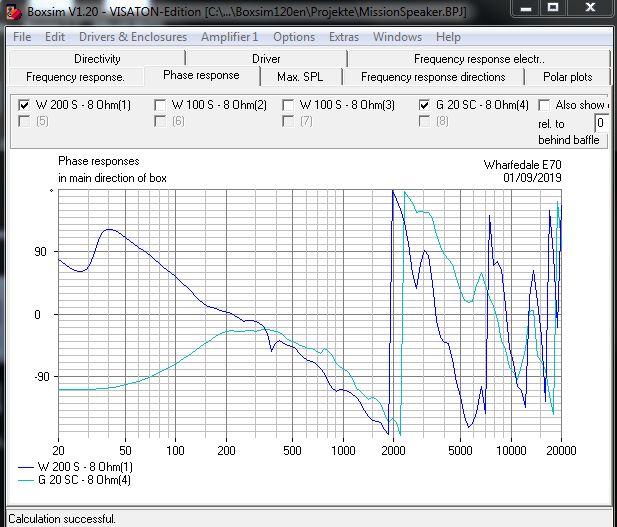The height and width of the screenshot is (527, 617).
Task: Open the Help menu
Action: pos(448,37)
